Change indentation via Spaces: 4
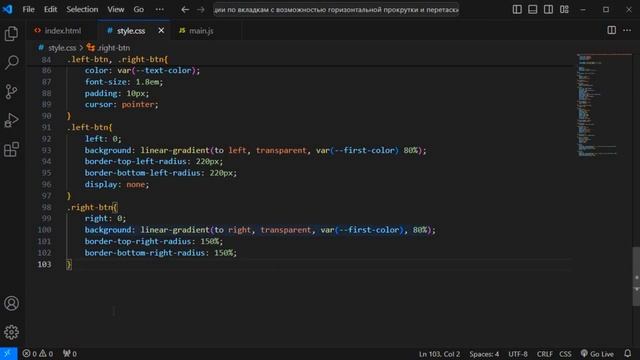The height and width of the screenshot is (360, 640). (484, 354)
